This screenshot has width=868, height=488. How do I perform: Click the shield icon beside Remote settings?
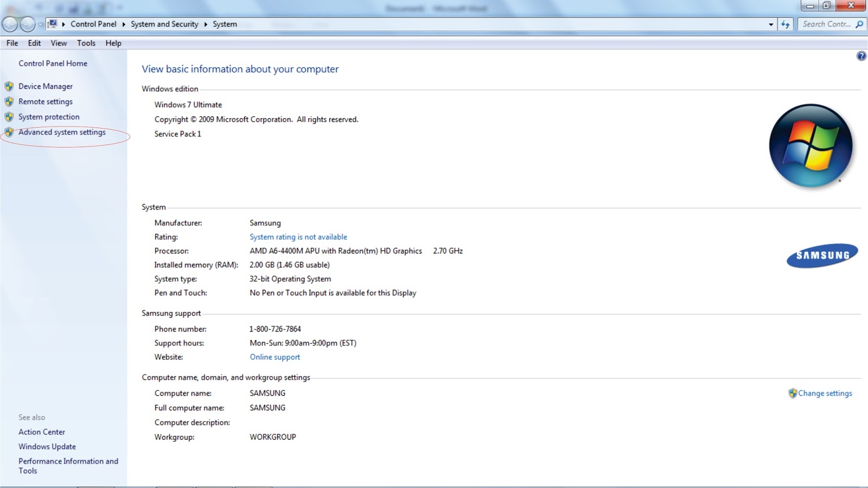tap(9, 102)
